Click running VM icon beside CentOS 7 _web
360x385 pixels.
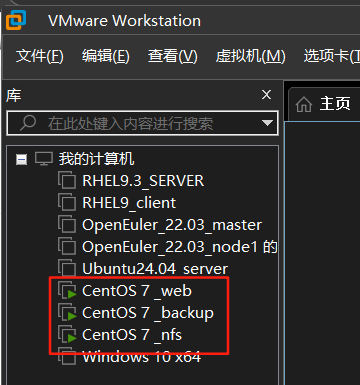[x=68, y=291]
